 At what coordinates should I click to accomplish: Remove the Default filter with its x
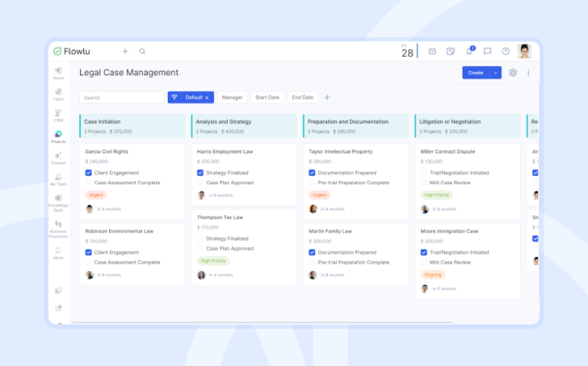(207, 97)
